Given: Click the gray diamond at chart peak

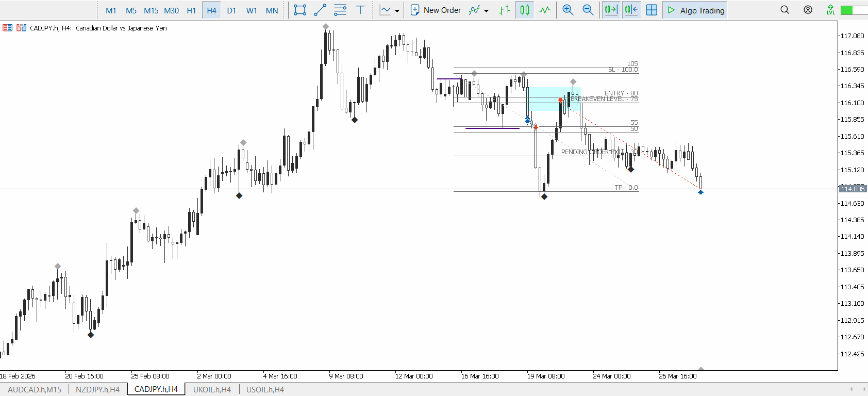Looking at the screenshot, I should click(x=326, y=26).
